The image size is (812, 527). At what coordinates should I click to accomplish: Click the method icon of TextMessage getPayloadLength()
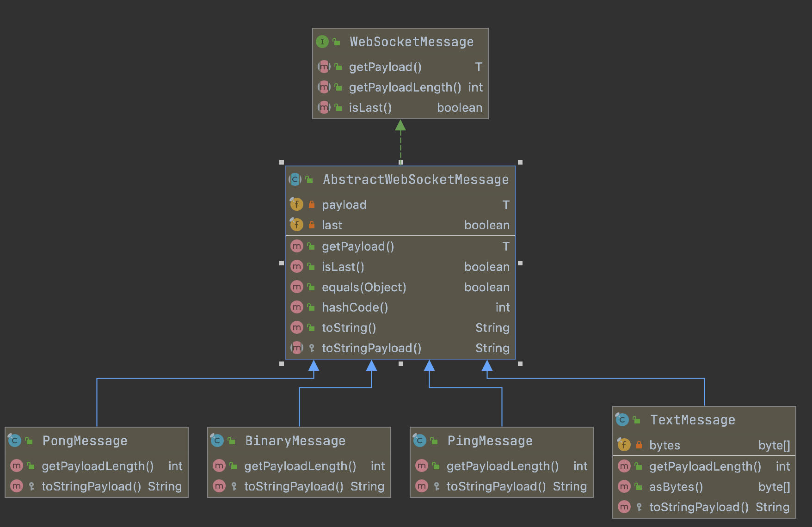(624, 466)
